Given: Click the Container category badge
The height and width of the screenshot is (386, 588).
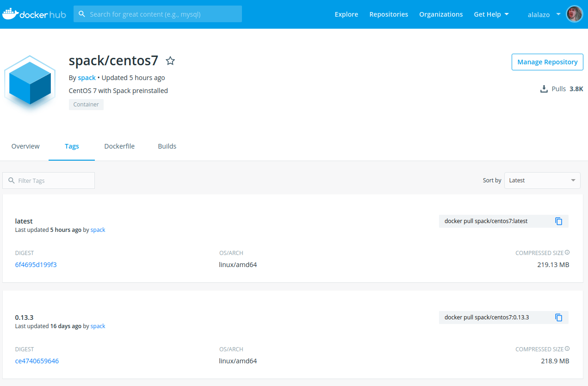Looking at the screenshot, I should [x=86, y=105].
